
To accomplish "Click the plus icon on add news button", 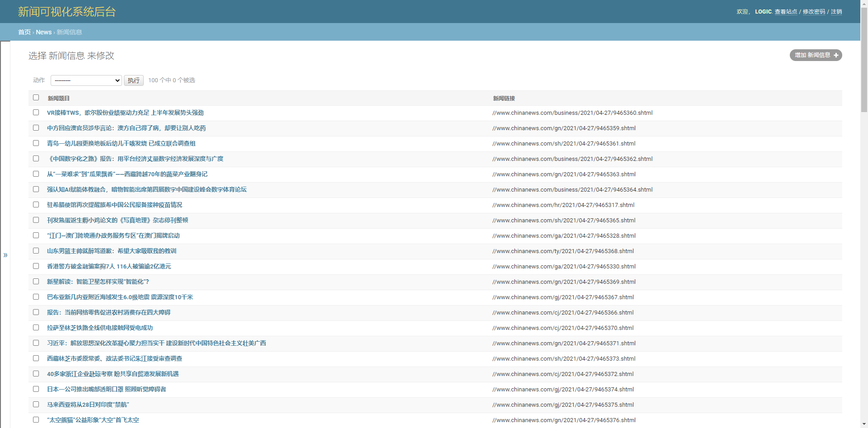I will pos(836,55).
